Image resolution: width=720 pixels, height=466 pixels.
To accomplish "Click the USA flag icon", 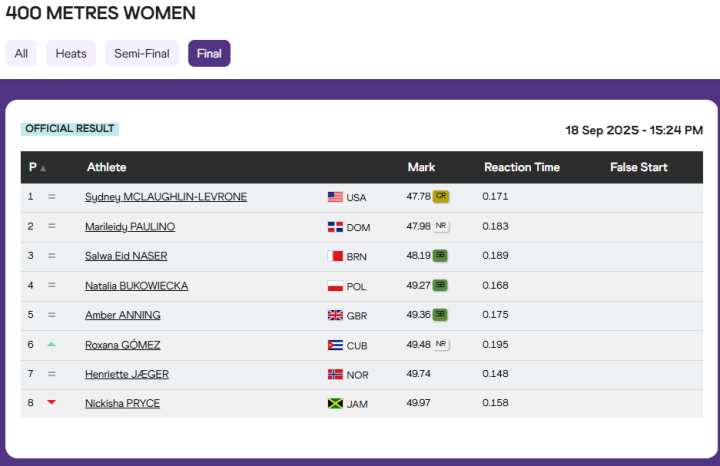I will point(335,198).
